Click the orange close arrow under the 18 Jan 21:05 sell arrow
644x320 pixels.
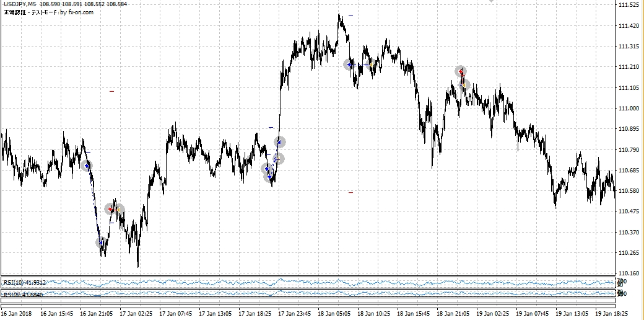[x=464, y=85]
